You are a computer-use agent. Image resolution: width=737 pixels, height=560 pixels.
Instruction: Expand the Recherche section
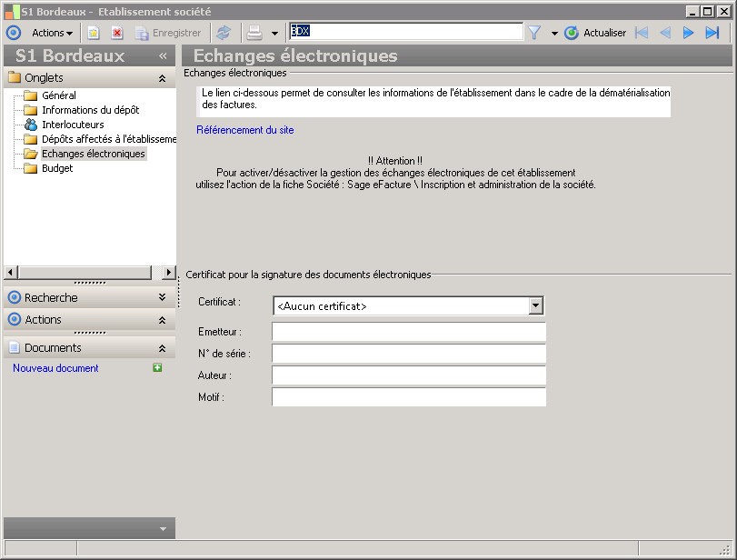(162, 297)
